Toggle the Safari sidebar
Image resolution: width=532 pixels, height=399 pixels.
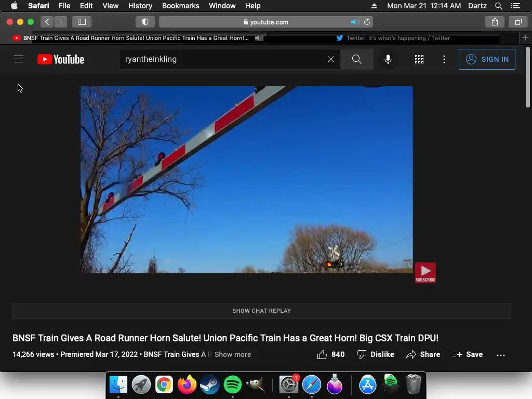point(82,22)
